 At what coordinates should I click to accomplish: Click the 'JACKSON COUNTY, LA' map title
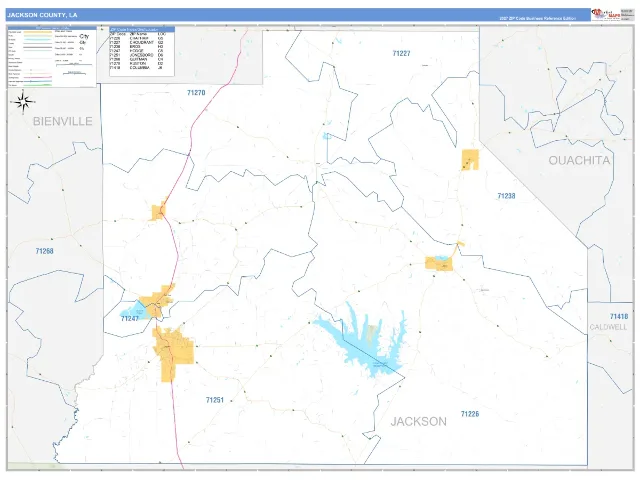tap(42, 15)
